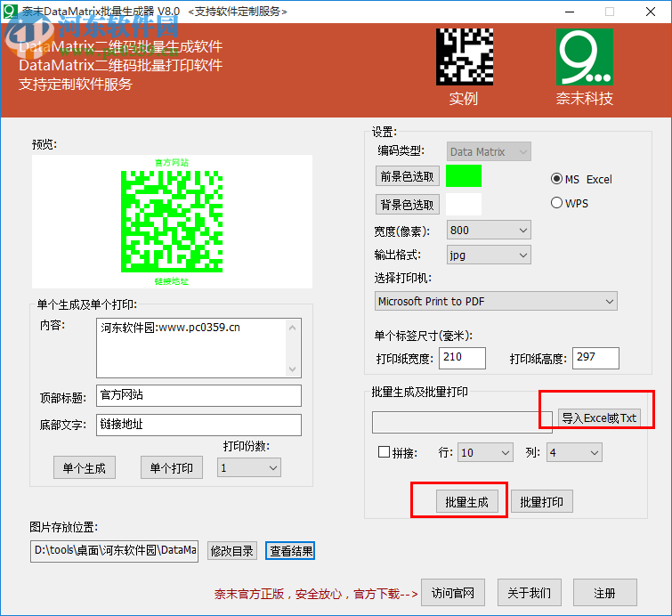Click the 单个生成 button

[x=85, y=467]
